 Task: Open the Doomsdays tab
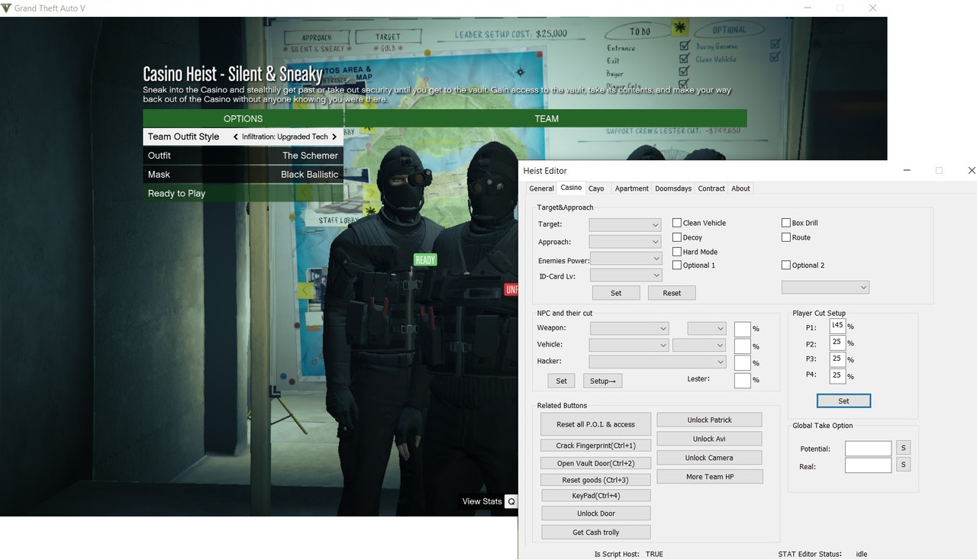(x=673, y=188)
